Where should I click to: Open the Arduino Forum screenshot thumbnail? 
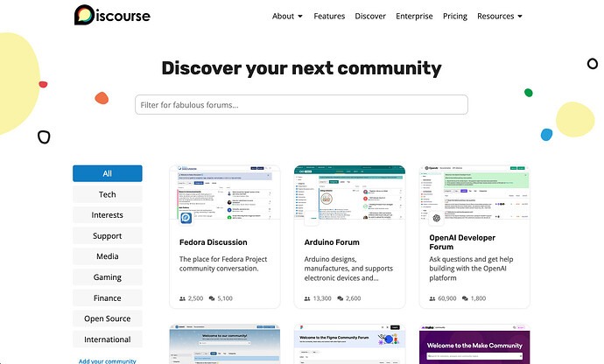coord(349,192)
